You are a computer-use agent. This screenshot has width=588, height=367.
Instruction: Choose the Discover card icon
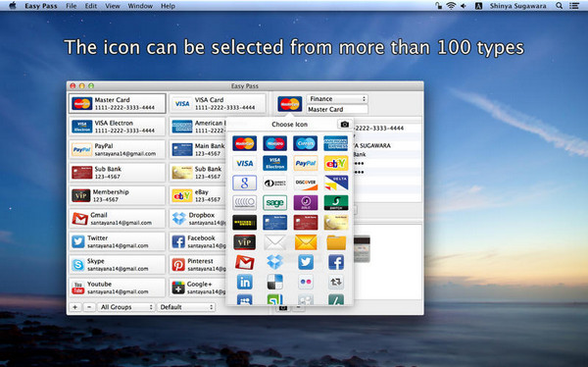tap(306, 183)
